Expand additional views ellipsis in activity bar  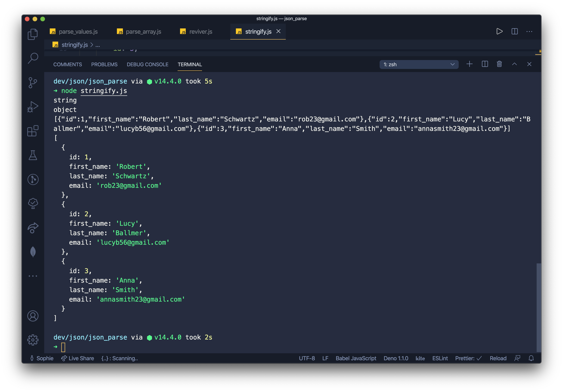33,276
